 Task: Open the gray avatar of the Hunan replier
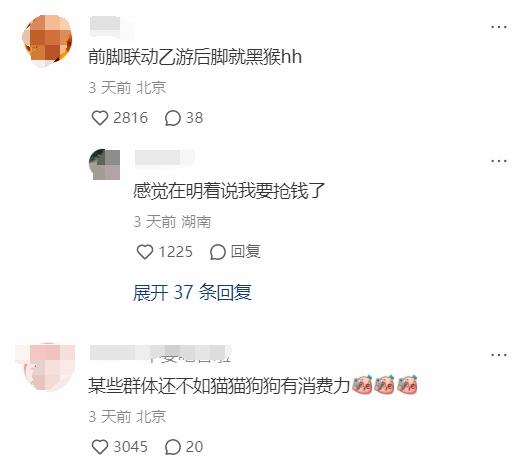click(x=105, y=164)
